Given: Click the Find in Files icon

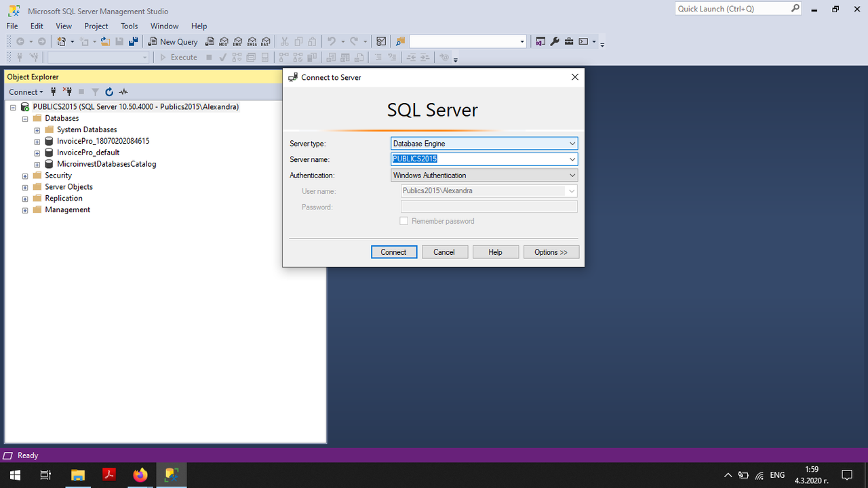Looking at the screenshot, I should click(400, 41).
